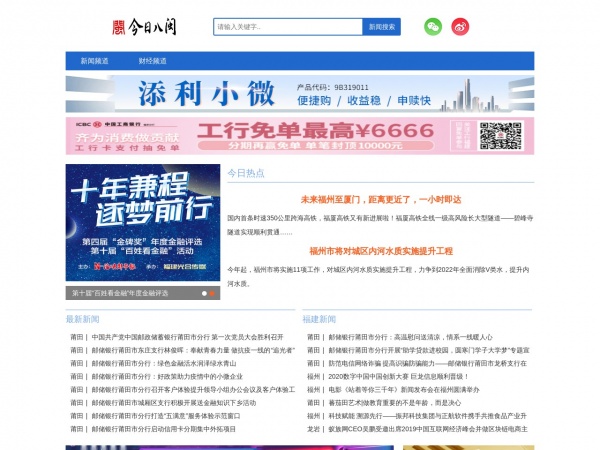Open the 添利小微 banner ad
This screenshot has width=600, height=450.
(x=300, y=94)
